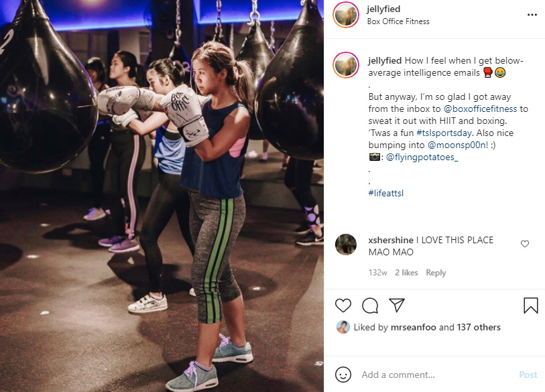Image resolution: width=545 pixels, height=392 pixels.
Task: Share the post with the paper plane icon
Action: point(397,305)
